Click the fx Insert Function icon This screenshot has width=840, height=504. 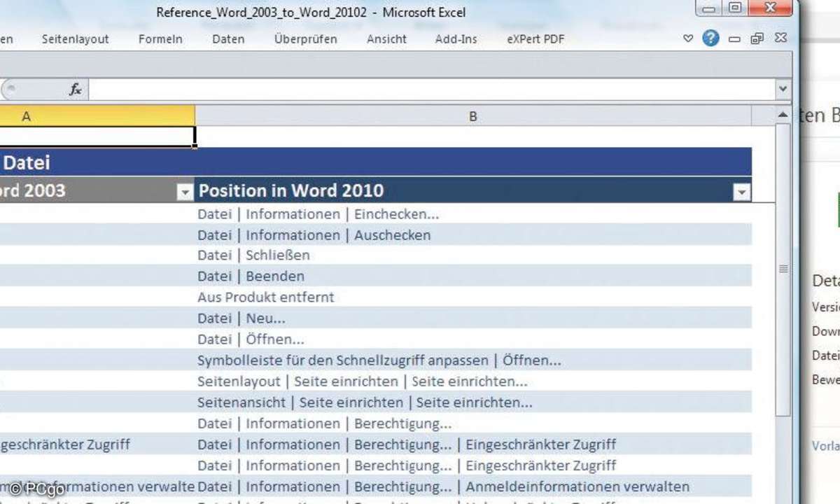pos(76,90)
